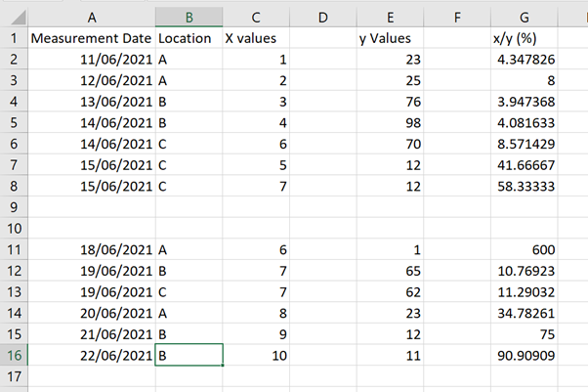Select the date cell 11/06/2021

pos(92,60)
